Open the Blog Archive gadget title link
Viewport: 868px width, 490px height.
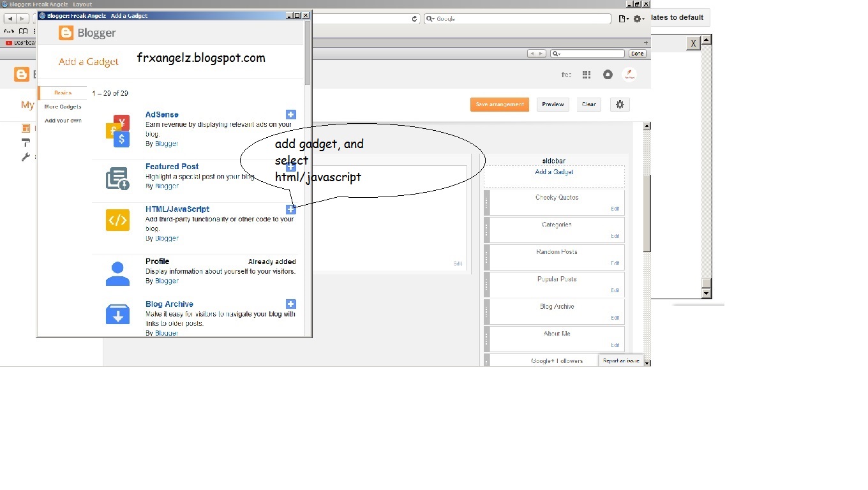[169, 304]
